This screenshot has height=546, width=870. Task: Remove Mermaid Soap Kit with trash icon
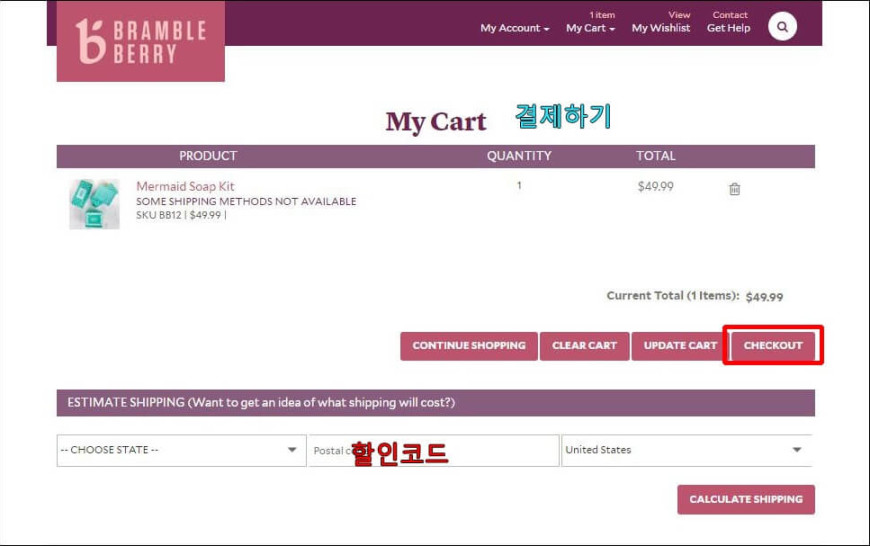pos(734,189)
